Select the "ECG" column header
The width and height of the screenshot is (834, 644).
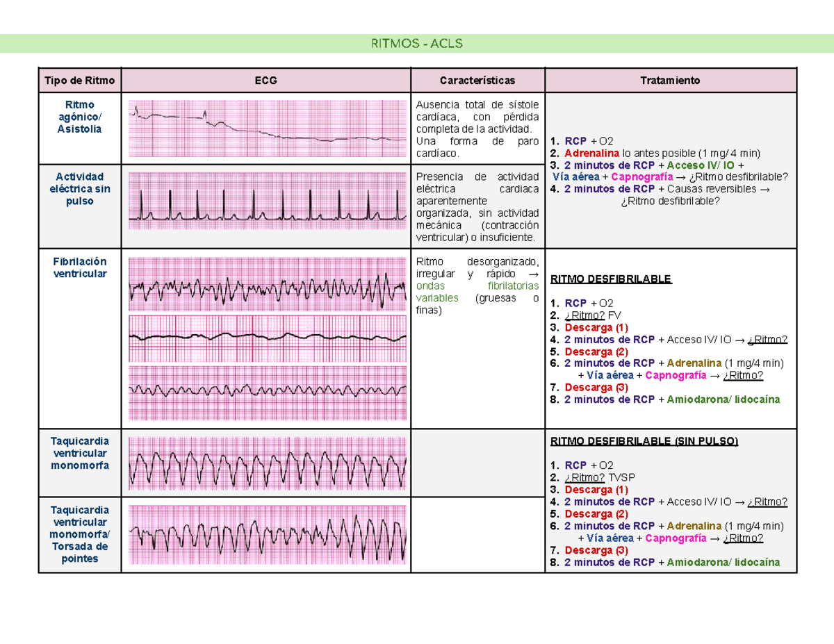[x=265, y=81]
